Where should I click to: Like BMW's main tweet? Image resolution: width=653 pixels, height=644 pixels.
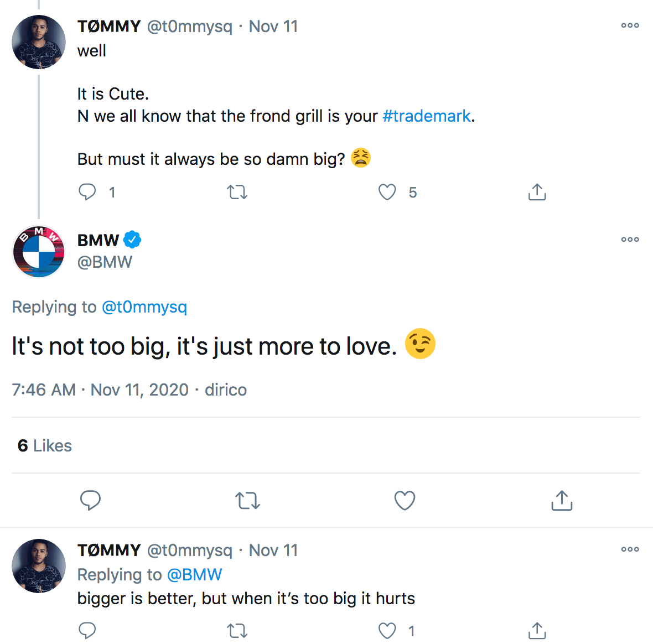(x=405, y=500)
